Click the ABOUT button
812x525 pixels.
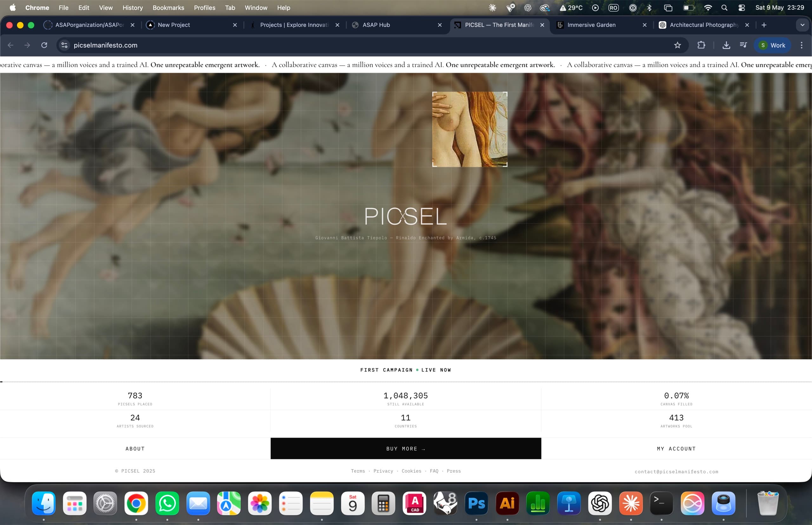coord(135,449)
